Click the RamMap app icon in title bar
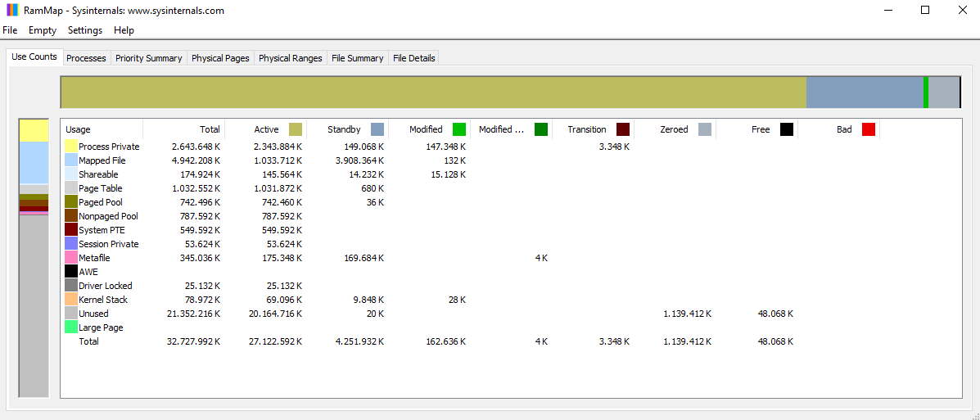Image resolution: width=980 pixels, height=420 pixels. coord(12,10)
